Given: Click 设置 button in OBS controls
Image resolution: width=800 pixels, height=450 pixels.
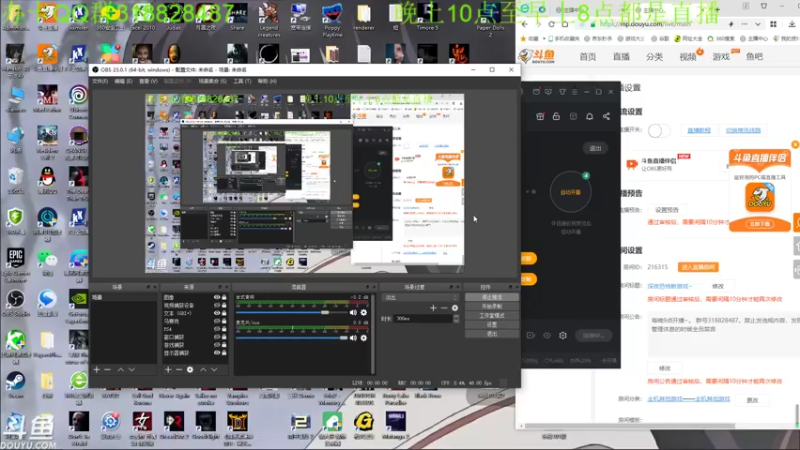Looking at the screenshot, I should tap(492, 324).
